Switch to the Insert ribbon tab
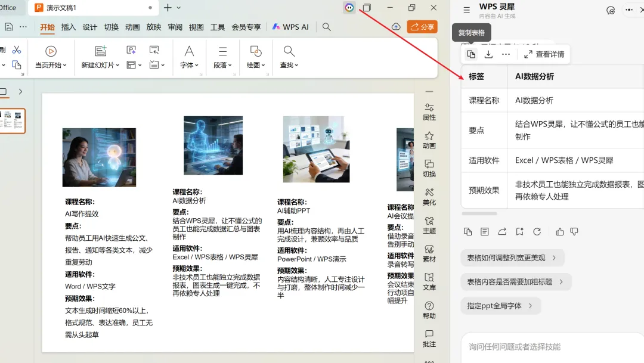 (68, 27)
